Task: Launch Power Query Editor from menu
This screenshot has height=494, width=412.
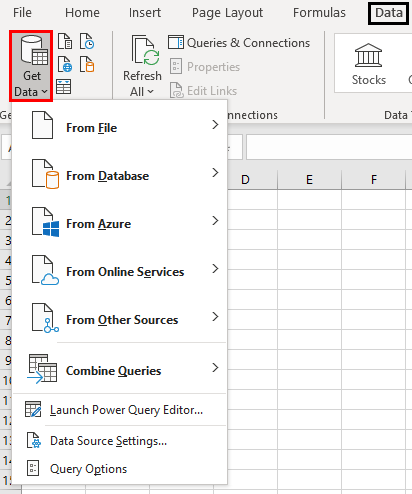Action: pyautogui.click(x=120, y=410)
